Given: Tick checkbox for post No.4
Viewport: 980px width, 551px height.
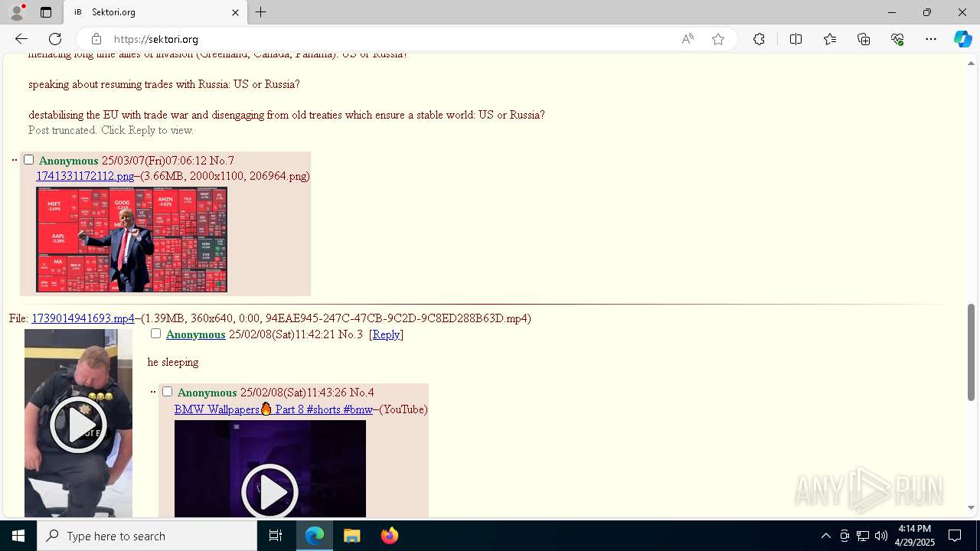Looking at the screenshot, I should coord(167,392).
